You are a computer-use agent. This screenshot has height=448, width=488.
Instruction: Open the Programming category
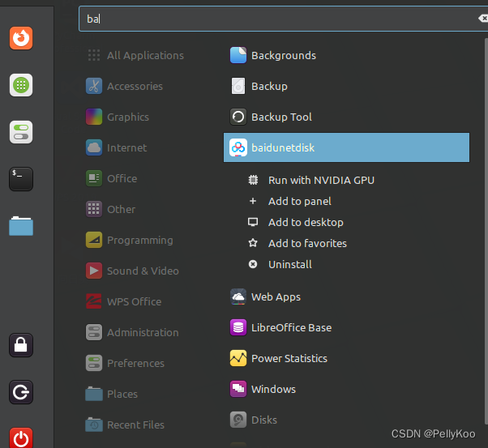[130, 240]
